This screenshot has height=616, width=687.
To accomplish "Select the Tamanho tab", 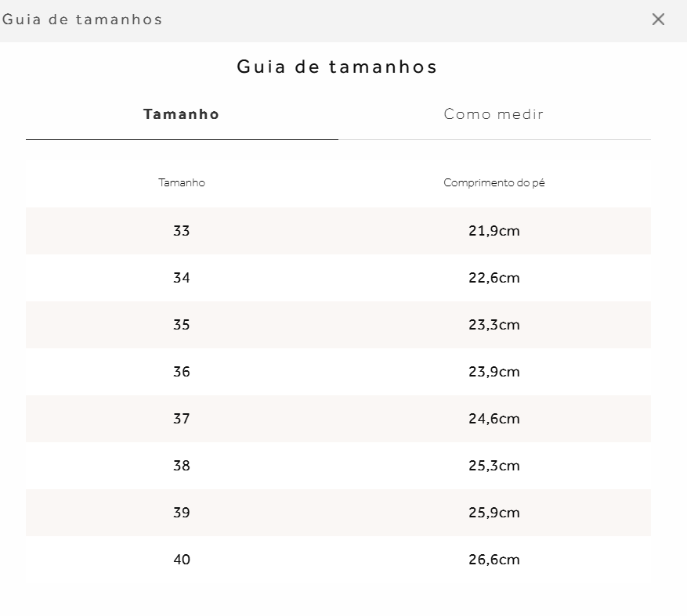I will coord(182,114).
